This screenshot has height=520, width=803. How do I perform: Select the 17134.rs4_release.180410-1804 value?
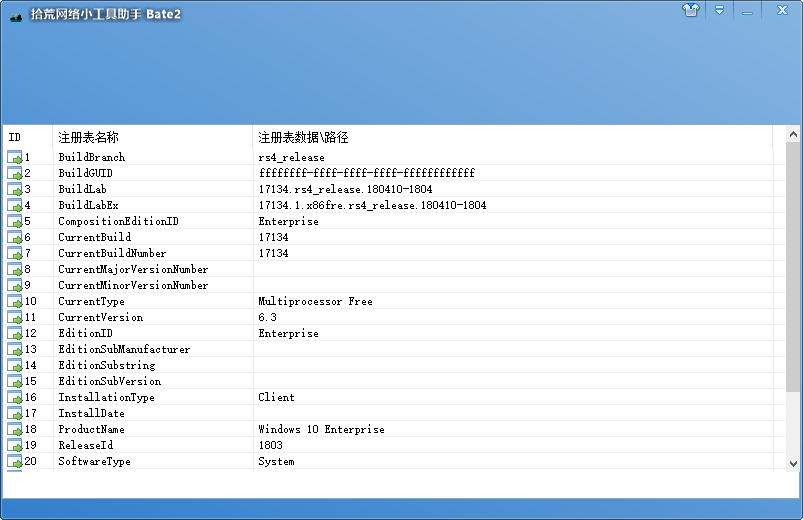pos(346,189)
